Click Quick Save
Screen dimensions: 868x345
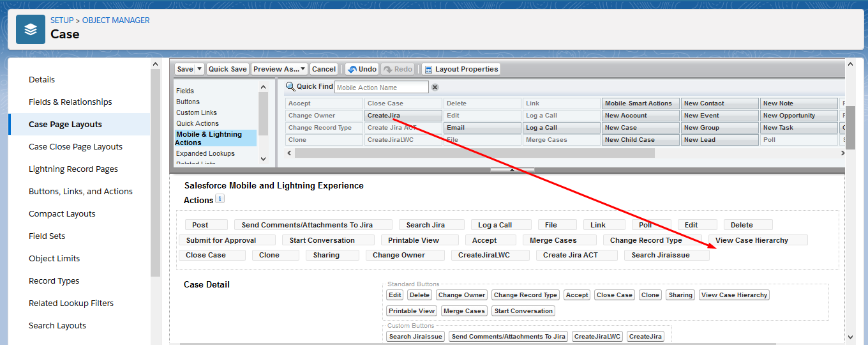[227, 69]
